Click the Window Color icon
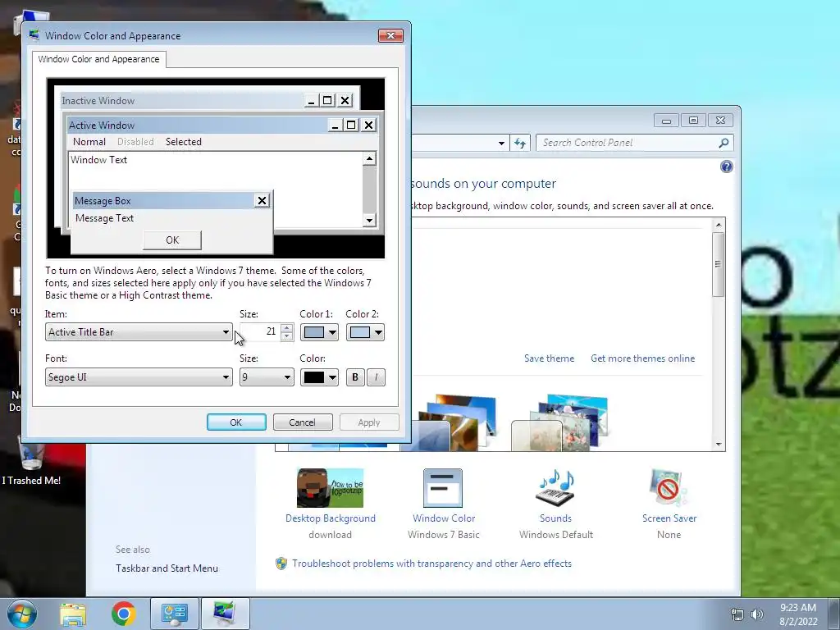 coord(443,488)
